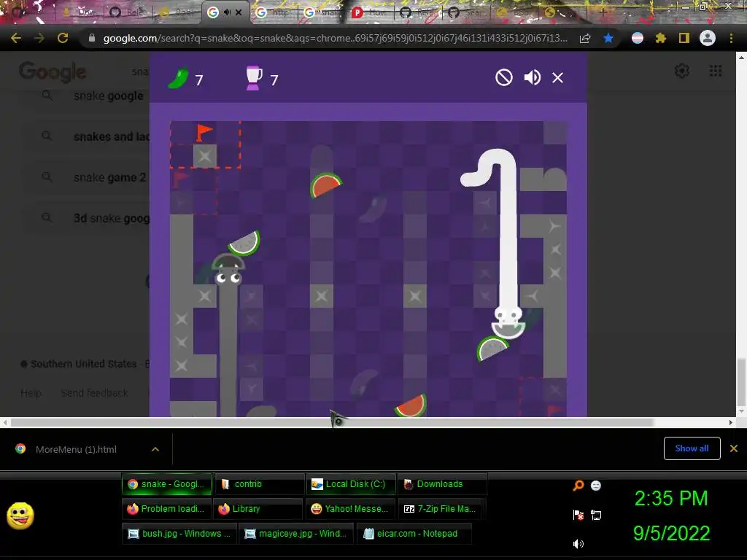The height and width of the screenshot is (560, 747).
Task: Go back to the previous page
Action: click(16, 38)
